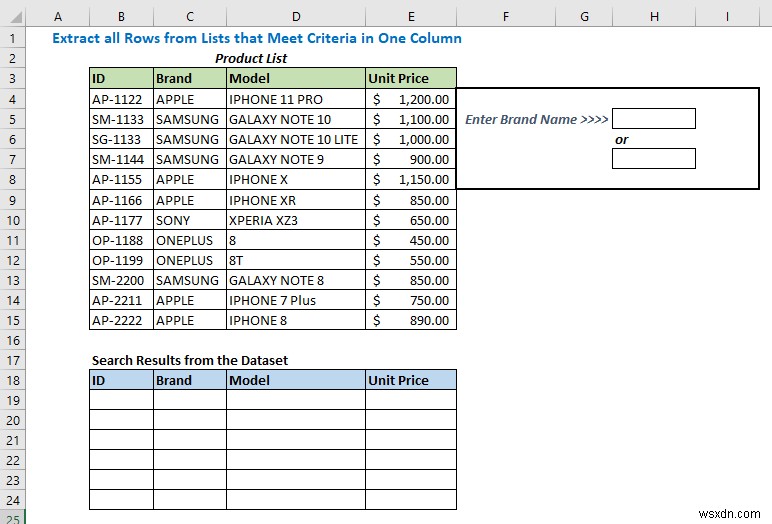Click the 'SONY' brand cell
Viewport: 772px width, 524px height.
[190, 220]
